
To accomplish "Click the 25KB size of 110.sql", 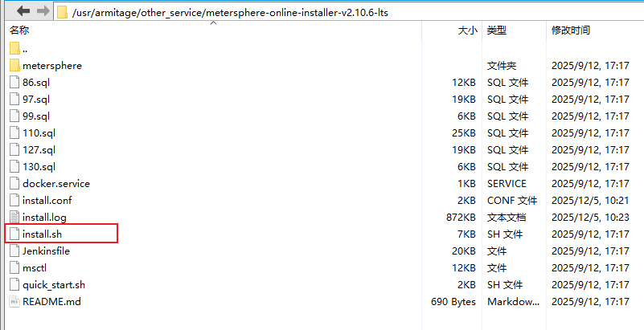I will point(464,132).
